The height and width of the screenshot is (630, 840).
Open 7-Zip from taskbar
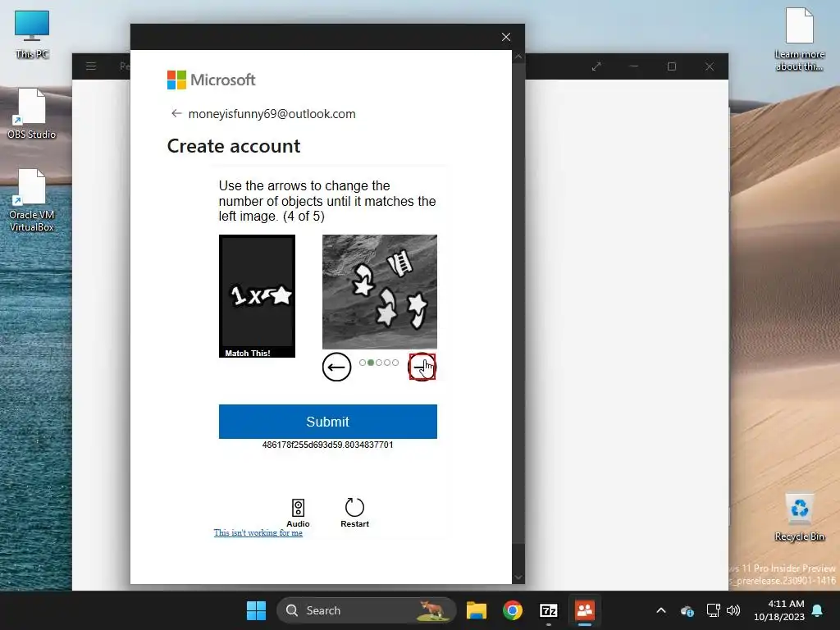[x=549, y=610]
